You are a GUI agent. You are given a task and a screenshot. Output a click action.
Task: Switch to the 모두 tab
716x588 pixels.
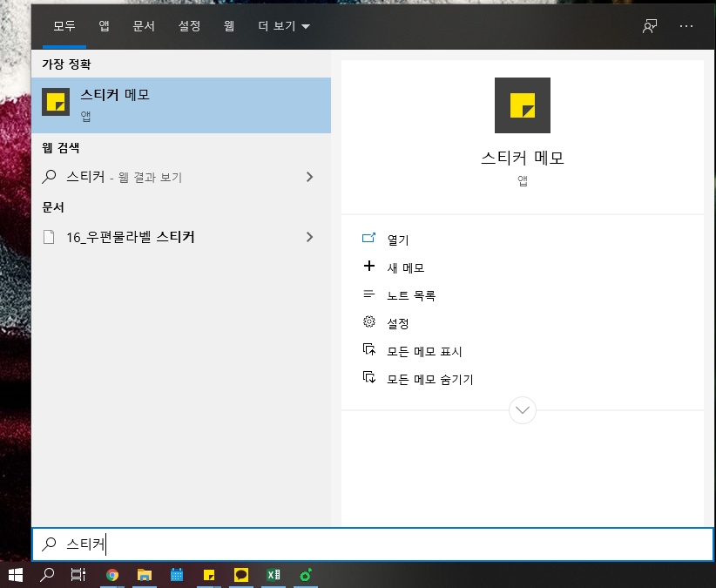(64, 26)
